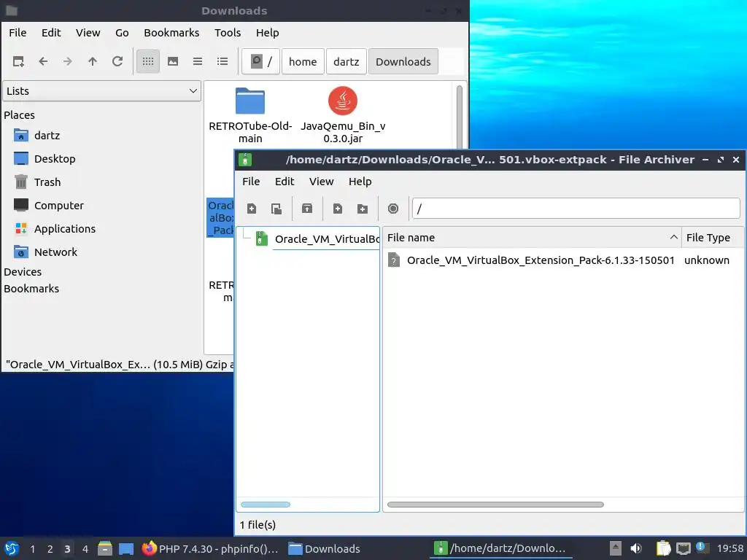Go up to parent folder in file manager

(93, 61)
